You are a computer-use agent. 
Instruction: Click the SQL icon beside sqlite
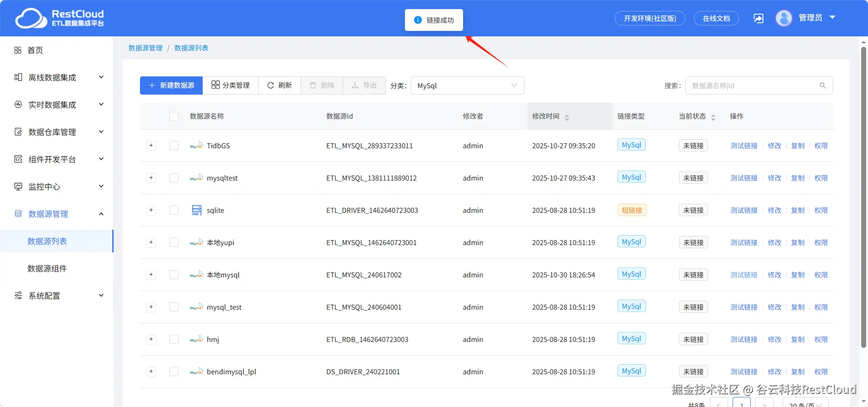coord(196,210)
